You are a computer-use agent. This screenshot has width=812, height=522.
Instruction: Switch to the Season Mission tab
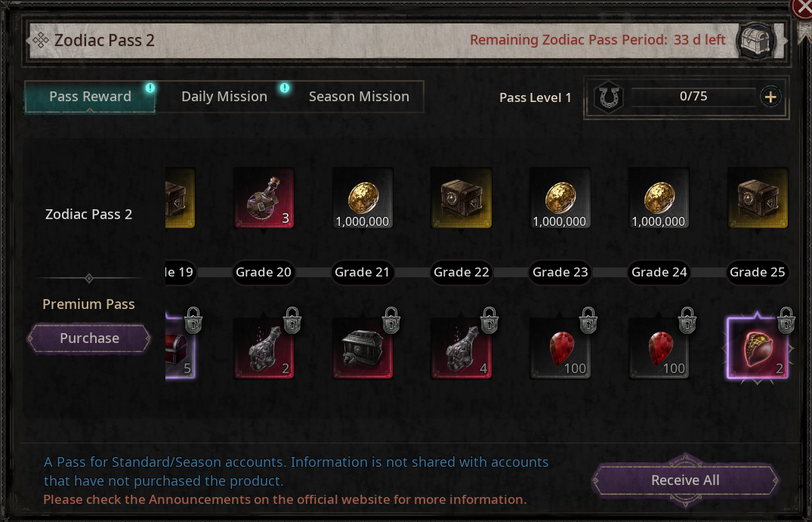coord(359,97)
